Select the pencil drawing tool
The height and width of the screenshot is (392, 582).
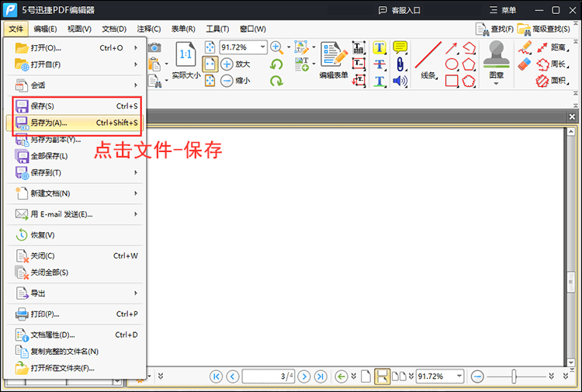click(x=525, y=47)
